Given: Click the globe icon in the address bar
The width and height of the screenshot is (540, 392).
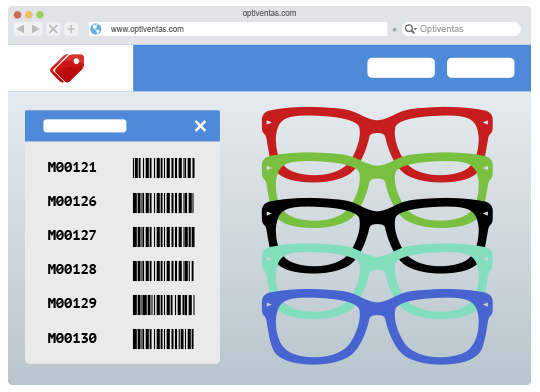Looking at the screenshot, I should 96,29.
